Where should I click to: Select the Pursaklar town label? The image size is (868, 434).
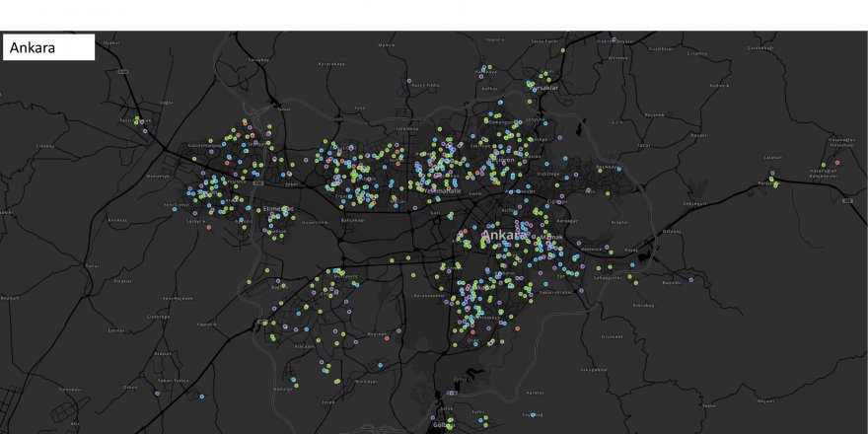pyautogui.click(x=544, y=88)
